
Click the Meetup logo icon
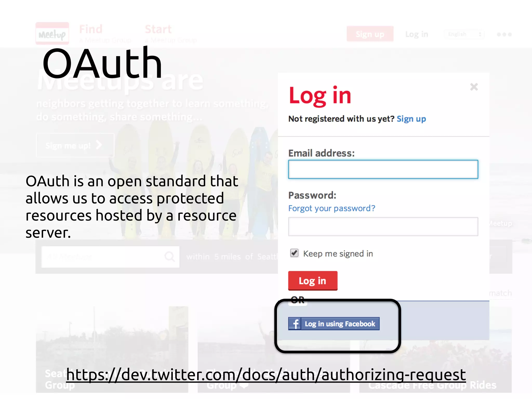tap(52, 34)
